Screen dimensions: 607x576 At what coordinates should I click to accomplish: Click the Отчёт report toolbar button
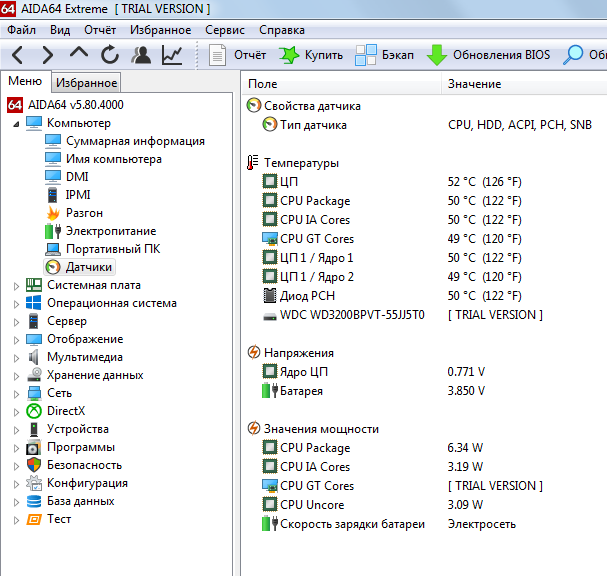coord(237,55)
